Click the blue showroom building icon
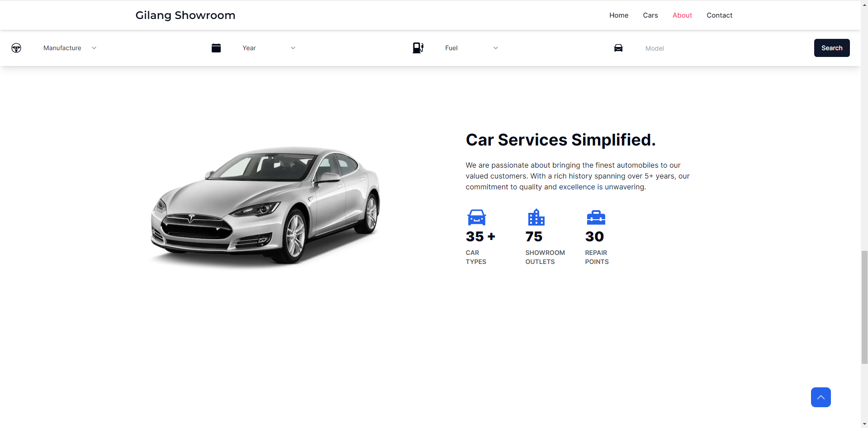Screen dimensions: 868x428 coord(536,217)
